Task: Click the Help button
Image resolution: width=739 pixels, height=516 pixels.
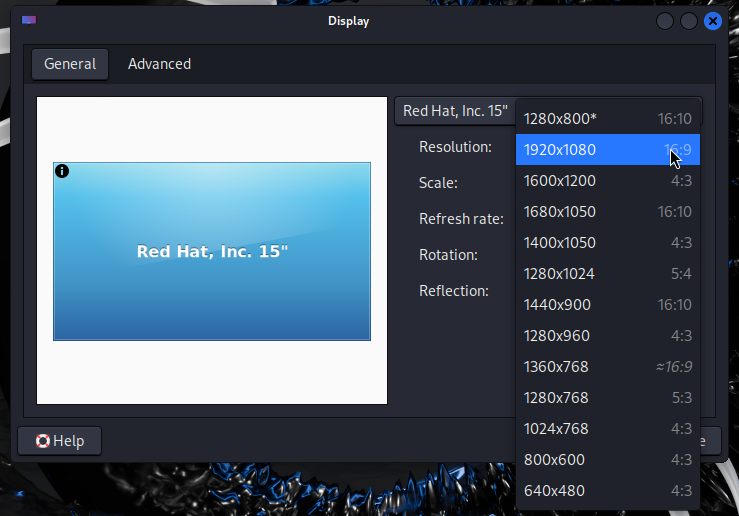Action: pos(59,441)
